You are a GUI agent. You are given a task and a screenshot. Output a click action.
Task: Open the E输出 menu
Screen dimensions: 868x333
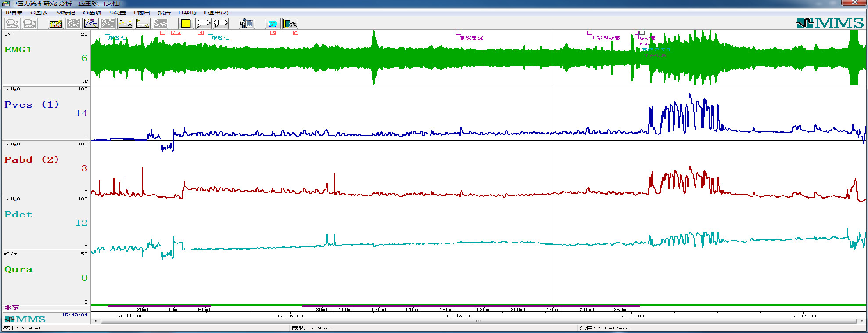pos(142,13)
